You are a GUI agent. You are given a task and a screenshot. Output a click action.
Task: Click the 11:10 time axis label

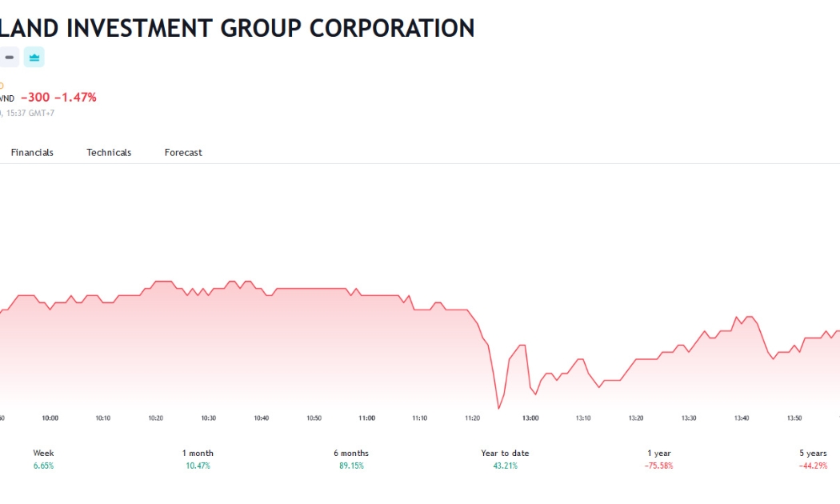point(420,418)
